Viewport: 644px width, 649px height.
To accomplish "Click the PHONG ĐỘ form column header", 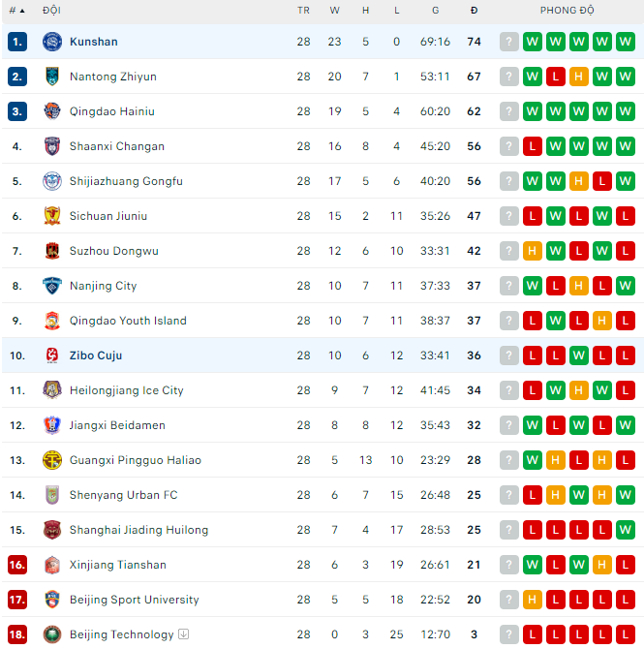I will coord(567,10).
